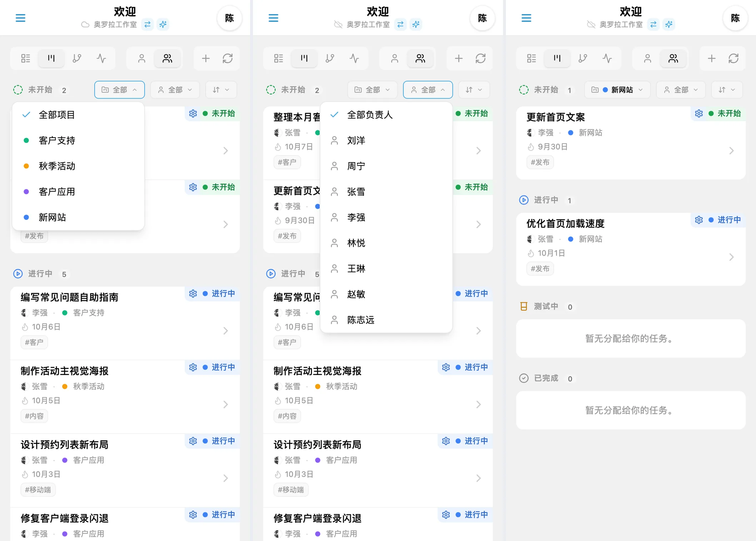This screenshot has width=756, height=541.
Task: Open hamburger menu in right panel
Action: pos(526,18)
